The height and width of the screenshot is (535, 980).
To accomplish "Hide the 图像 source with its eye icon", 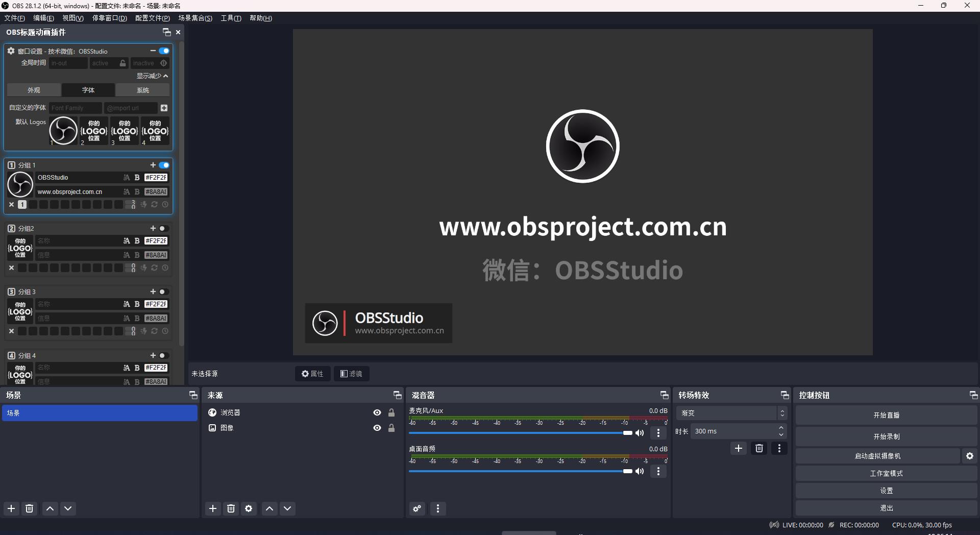I will 377,428.
